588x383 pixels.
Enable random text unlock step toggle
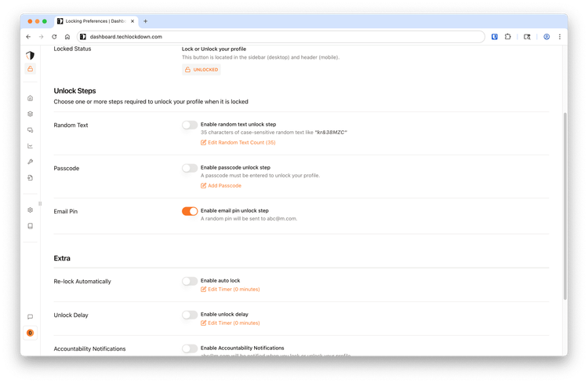coord(190,125)
